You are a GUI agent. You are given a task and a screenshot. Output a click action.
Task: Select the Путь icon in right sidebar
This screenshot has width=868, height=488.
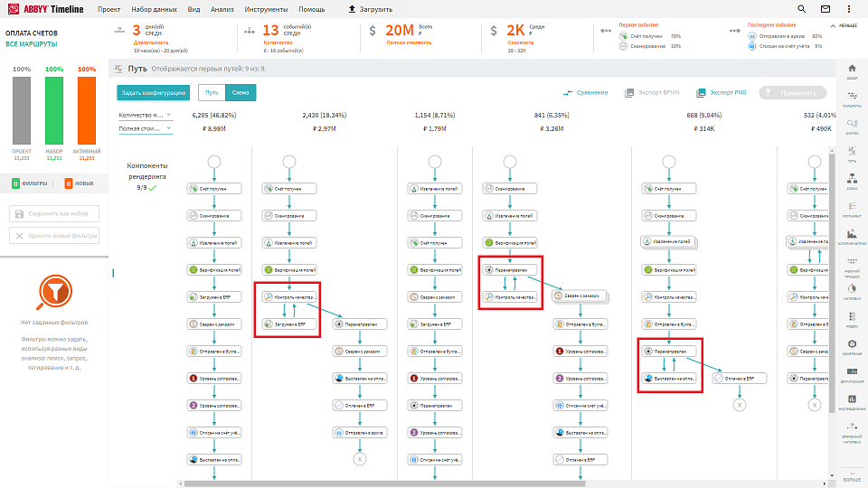point(852,151)
